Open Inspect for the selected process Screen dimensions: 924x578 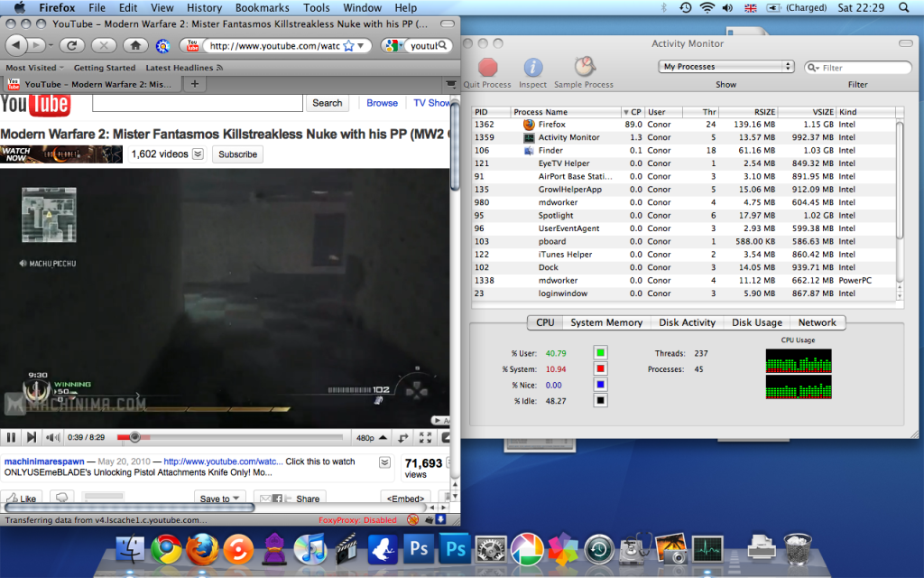pos(532,67)
